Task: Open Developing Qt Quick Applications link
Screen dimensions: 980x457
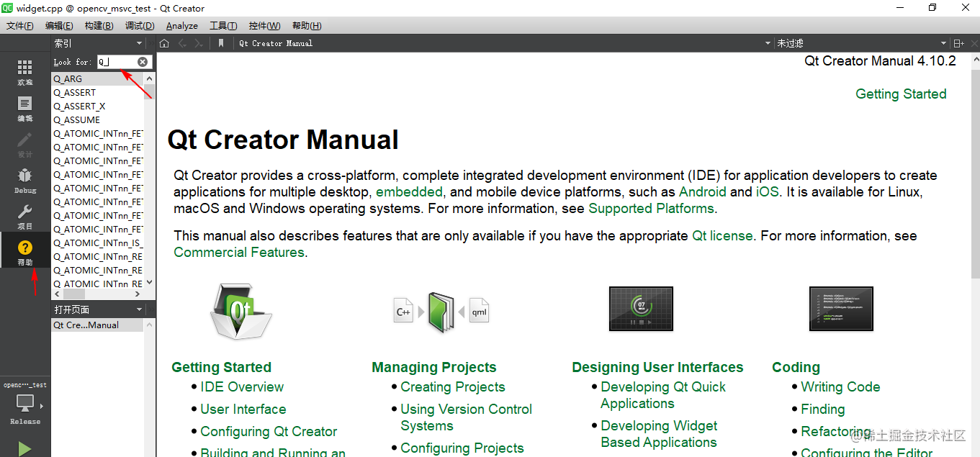Action: 663,395
